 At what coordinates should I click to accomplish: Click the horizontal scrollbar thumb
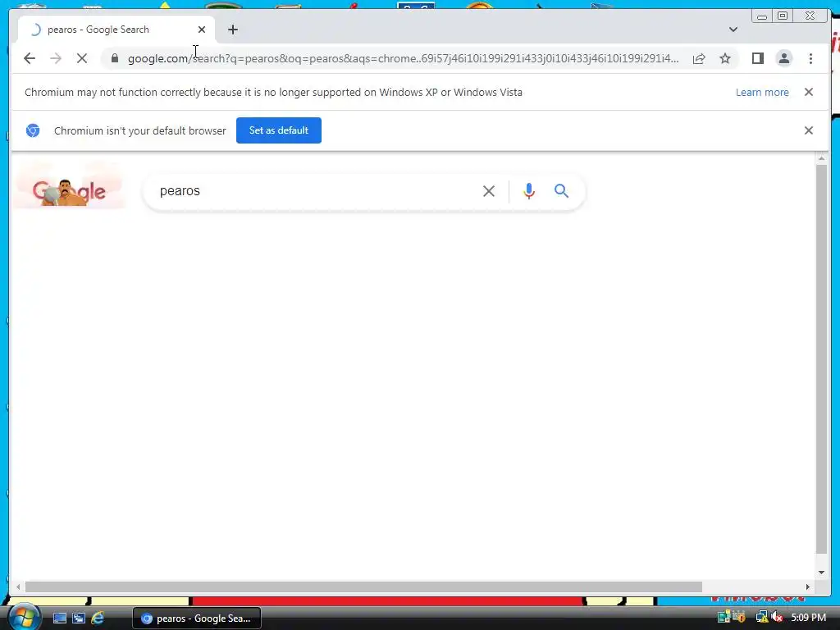pyautogui.click(x=363, y=587)
